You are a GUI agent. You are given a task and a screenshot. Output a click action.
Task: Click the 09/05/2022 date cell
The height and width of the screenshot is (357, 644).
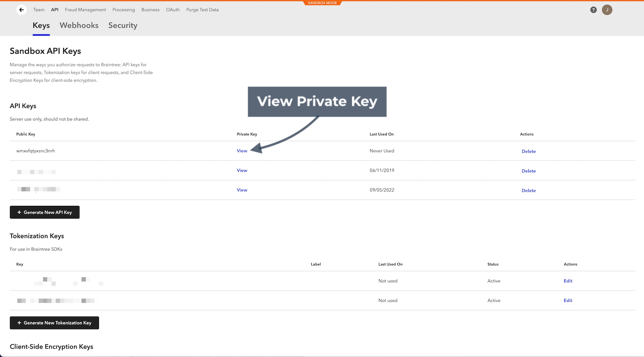[382, 190]
